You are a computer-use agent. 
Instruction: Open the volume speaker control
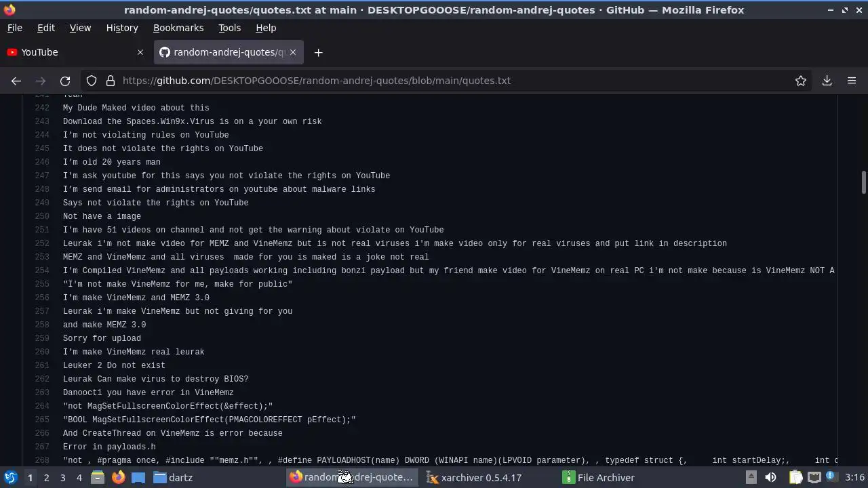click(x=770, y=478)
